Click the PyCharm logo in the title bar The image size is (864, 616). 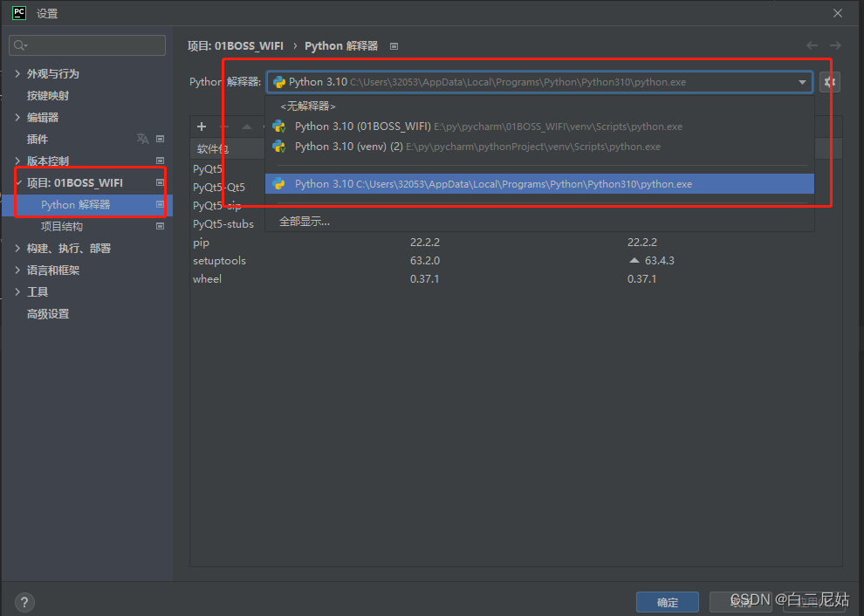tap(19, 13)
